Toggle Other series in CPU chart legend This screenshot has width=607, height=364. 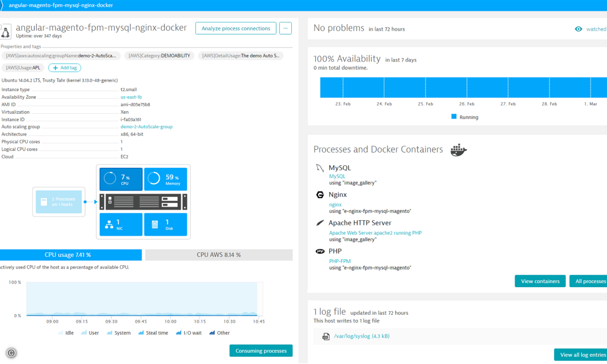click(x=219, y=333)
